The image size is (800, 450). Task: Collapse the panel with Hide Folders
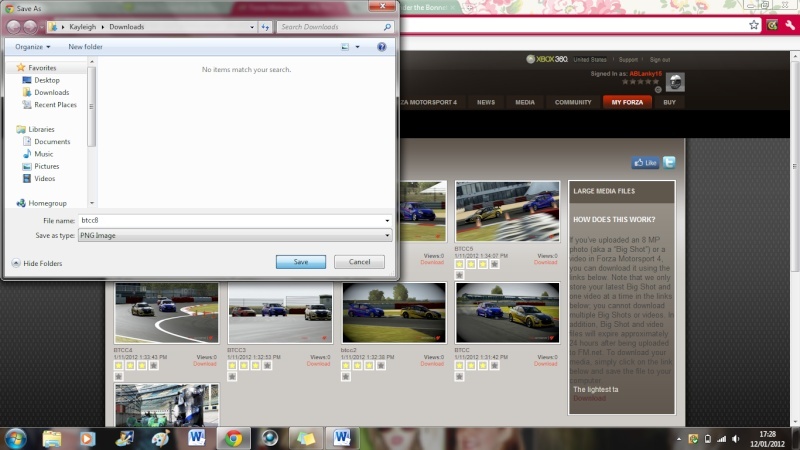37,263
